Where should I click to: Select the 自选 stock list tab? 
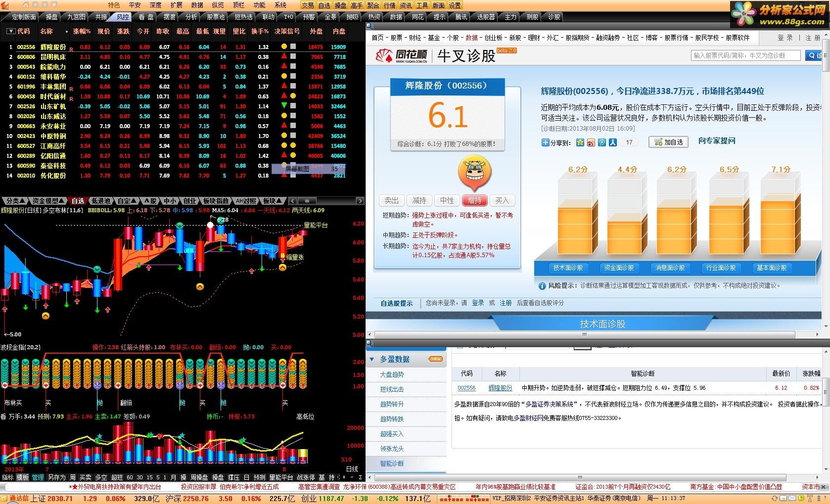[78, 201]
